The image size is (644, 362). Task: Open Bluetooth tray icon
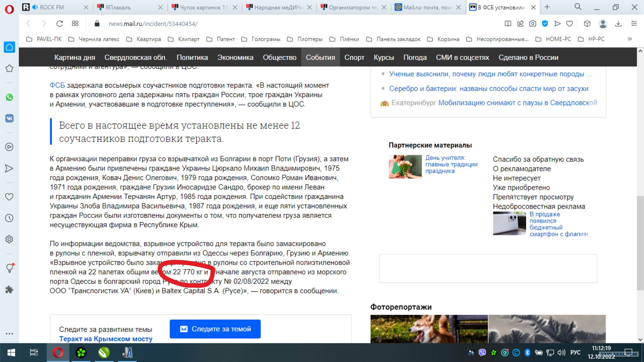(527, 352)
